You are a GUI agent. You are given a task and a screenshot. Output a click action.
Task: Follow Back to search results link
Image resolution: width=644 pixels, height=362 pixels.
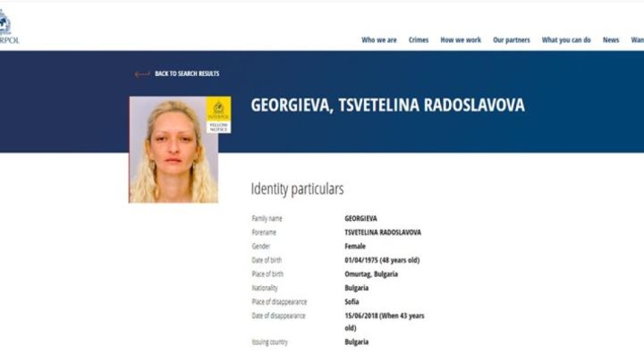pos(187,74)
